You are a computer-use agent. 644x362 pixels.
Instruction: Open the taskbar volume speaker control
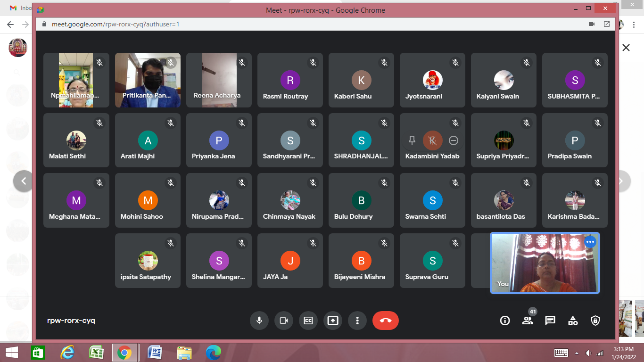point(588,353)
